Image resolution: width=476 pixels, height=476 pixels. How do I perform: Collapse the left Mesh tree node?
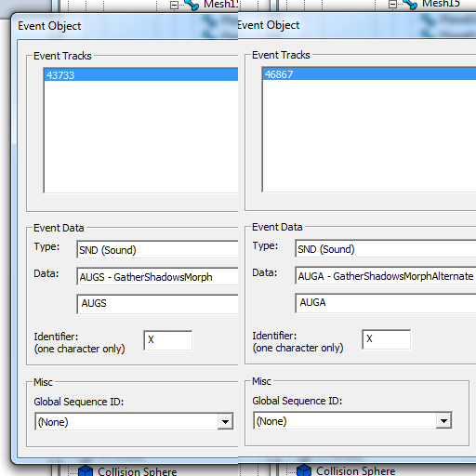174,5
